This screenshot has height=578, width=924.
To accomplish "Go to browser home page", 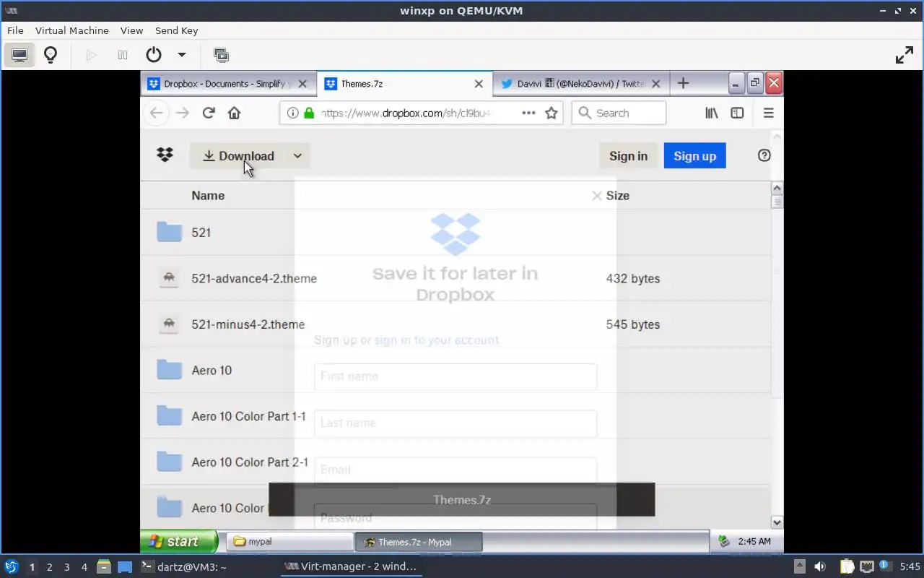I will click(x=234, y=113).
